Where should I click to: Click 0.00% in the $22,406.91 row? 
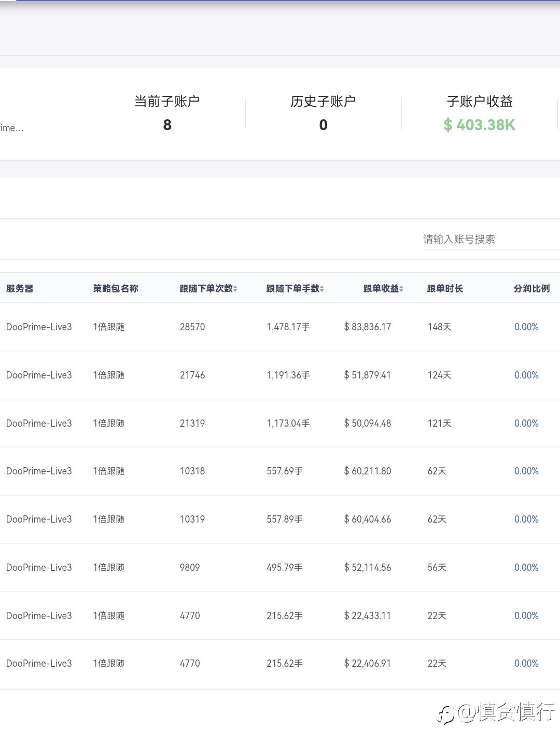pos(526,664)
